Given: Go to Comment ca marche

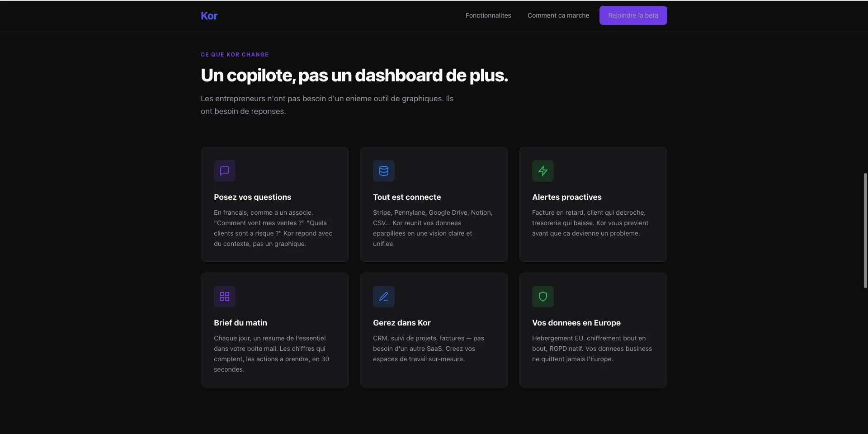Looking at the screenshot, I should 558,15.
